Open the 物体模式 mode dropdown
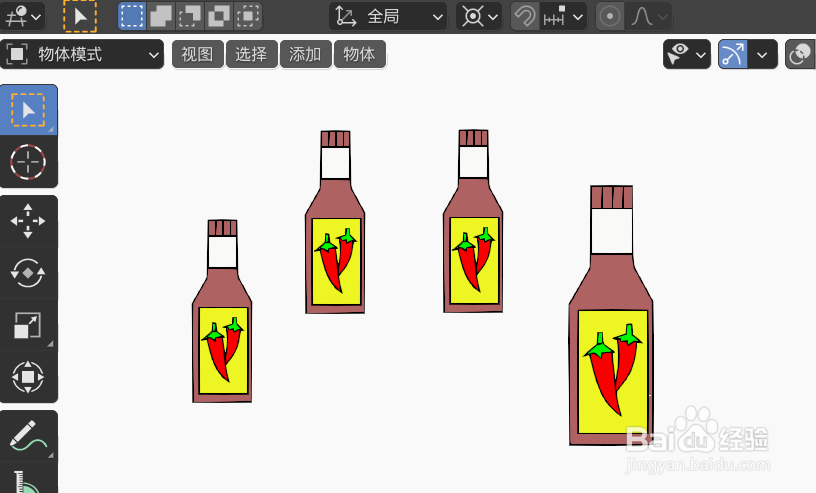816x493 pixels. [x=82, y=54]
